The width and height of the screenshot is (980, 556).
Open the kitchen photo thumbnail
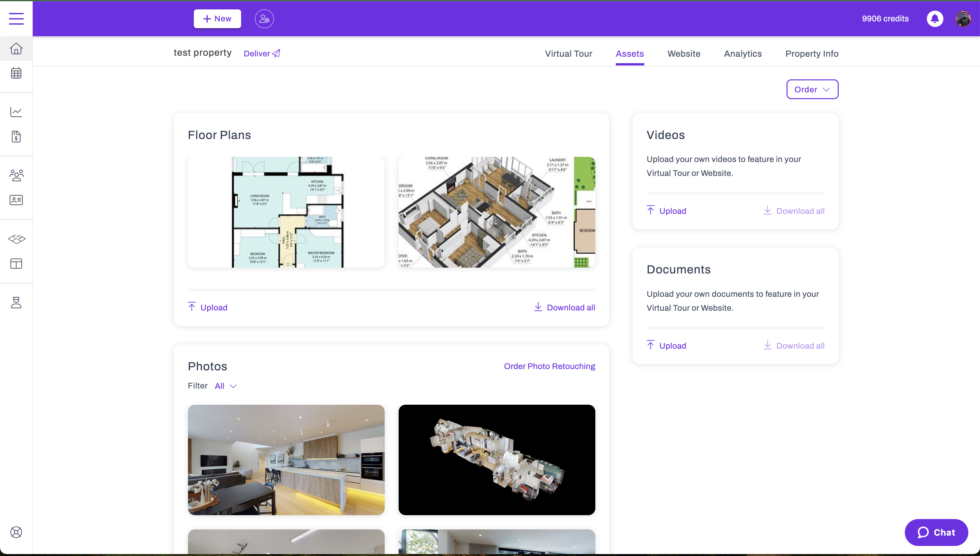286,460
